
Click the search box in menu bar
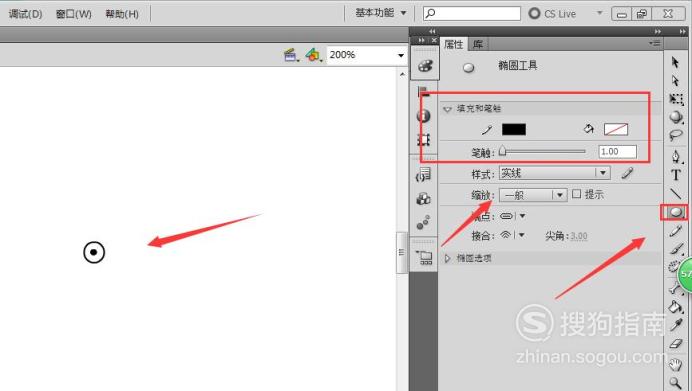coord(472,13)
